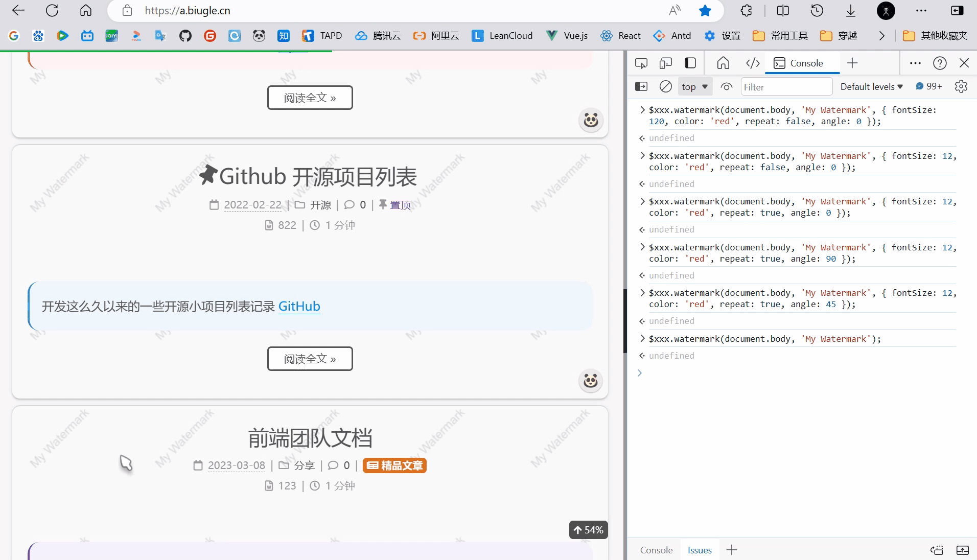Click inside the console Filter field
Viewport: 977px width, 560px height.
[x=786, y=86]
